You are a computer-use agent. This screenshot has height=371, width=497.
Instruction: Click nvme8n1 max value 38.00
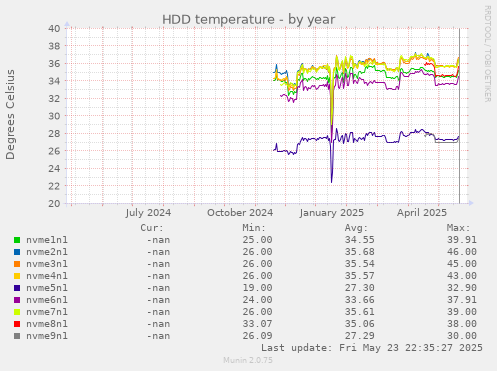coord(462,324)
